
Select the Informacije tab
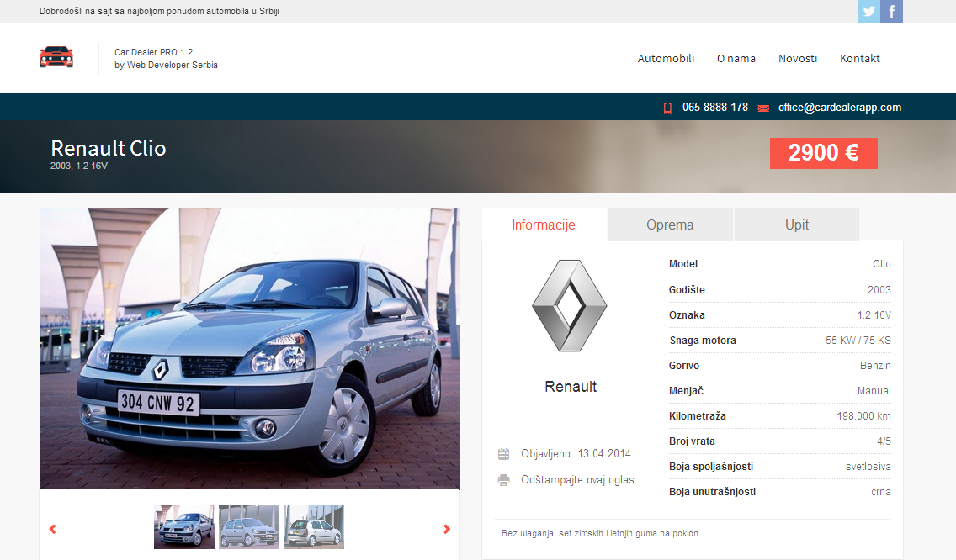point(544,225)
